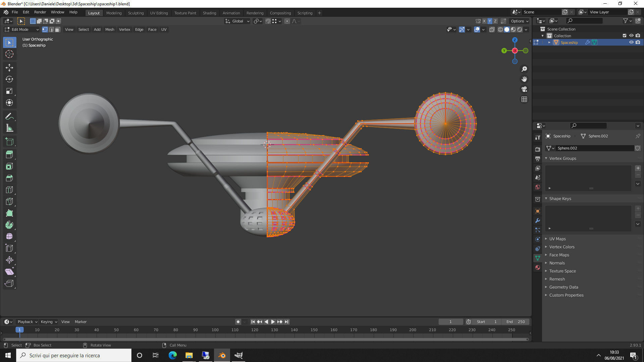Activate the Extrude Region tool
644x362 pixels.
[9, 155]
